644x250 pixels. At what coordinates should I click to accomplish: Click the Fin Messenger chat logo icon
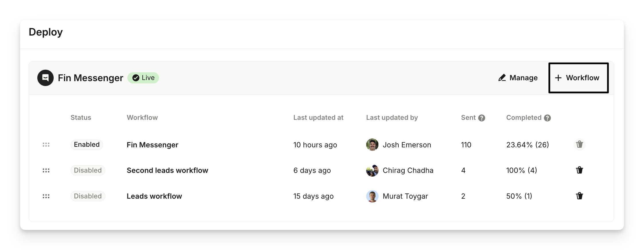pos(45,78)
